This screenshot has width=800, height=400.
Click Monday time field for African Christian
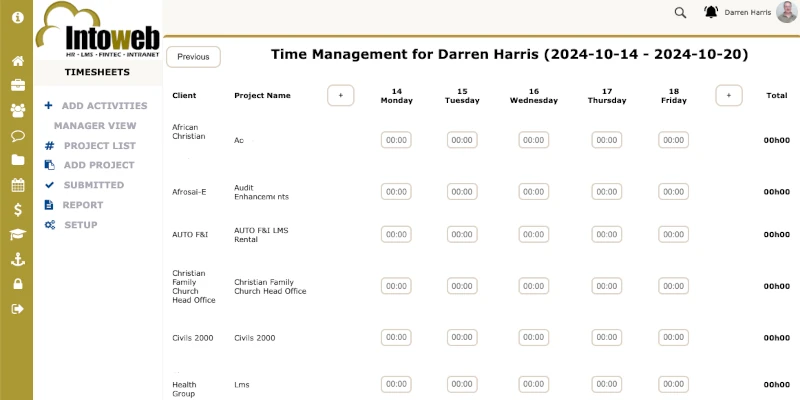pyautogui.click(x=396, y=140)
